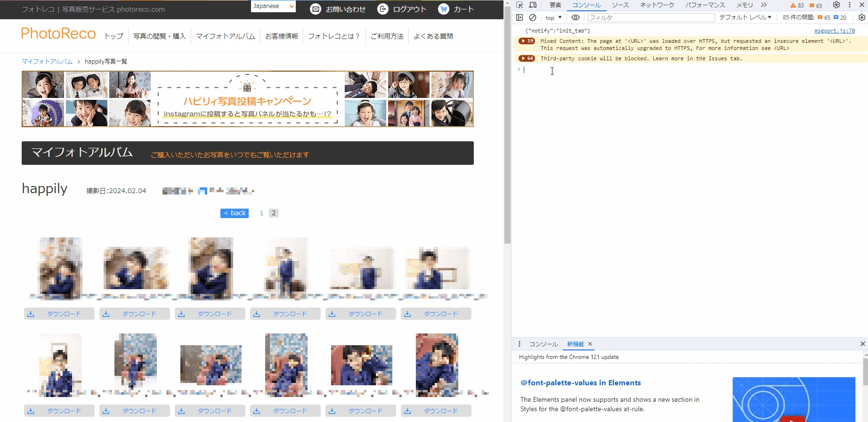Create a live expression with the eye icon
This screenshot has height=422, width=868.
pos(576,17)
